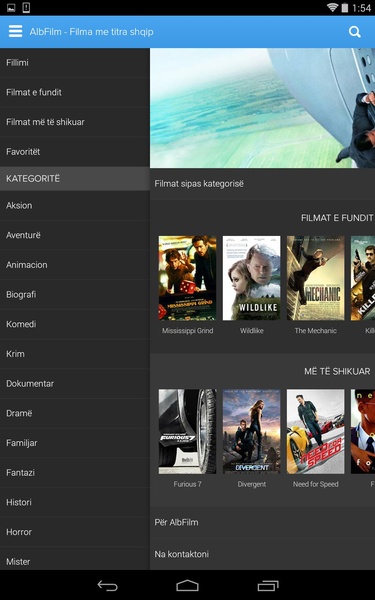The width and height of the screenshot is (375, 600).
Task: Open the Histori category
Action: point(75,502)
